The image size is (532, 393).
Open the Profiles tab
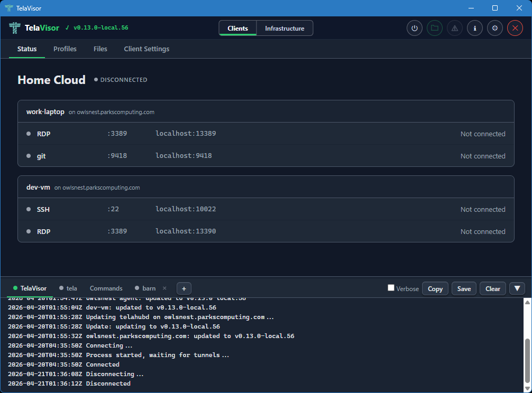65,49
